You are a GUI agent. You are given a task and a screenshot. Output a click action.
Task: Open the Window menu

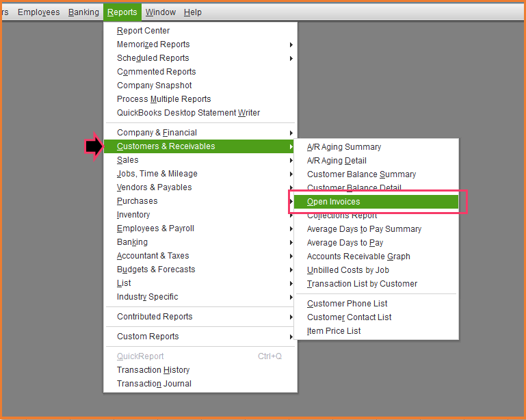pyautogui.click(x=160, y=12)
